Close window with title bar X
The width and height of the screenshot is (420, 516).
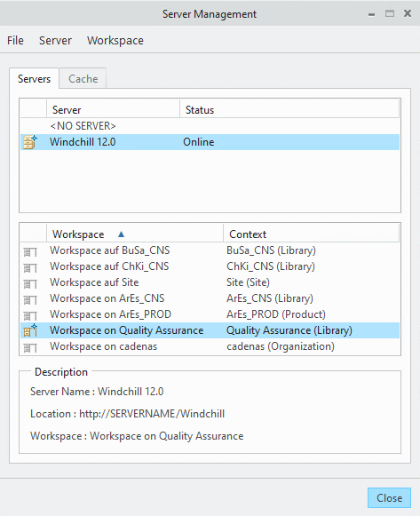point(408,13)
